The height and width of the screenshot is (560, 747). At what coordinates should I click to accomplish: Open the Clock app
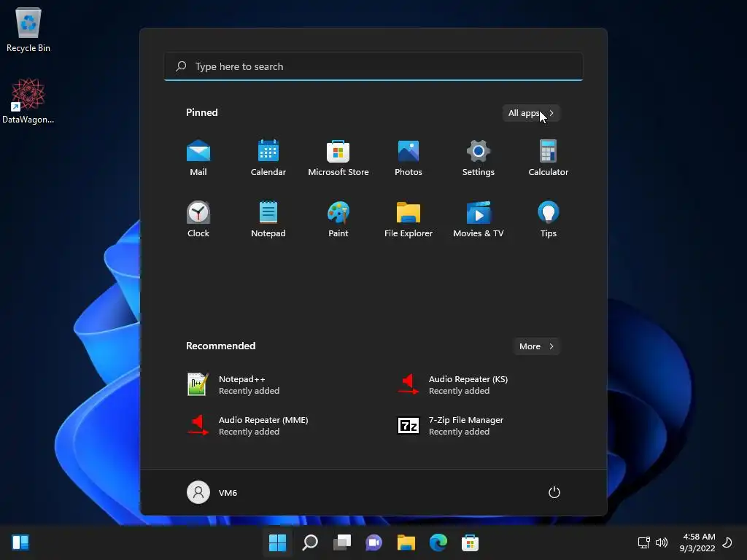[x=198, y=219]
